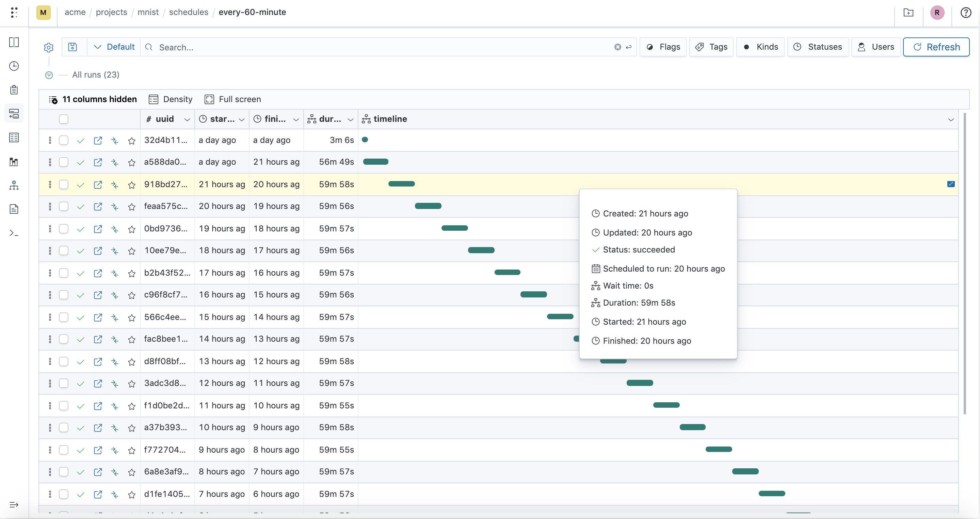Click timeline dot for run 32d4b11
This screenshot has height=519, width=980.
(x=365, y=140)
